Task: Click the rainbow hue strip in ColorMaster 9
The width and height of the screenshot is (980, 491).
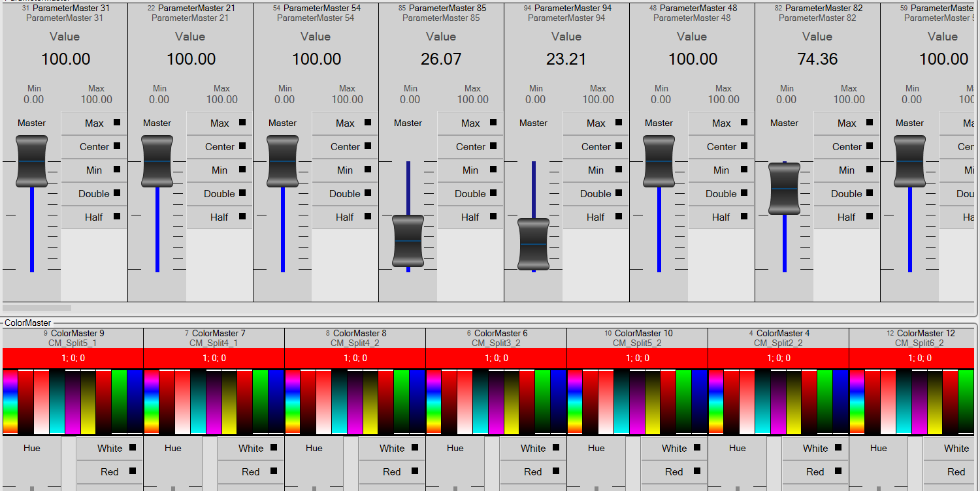Action: [10, 402]
